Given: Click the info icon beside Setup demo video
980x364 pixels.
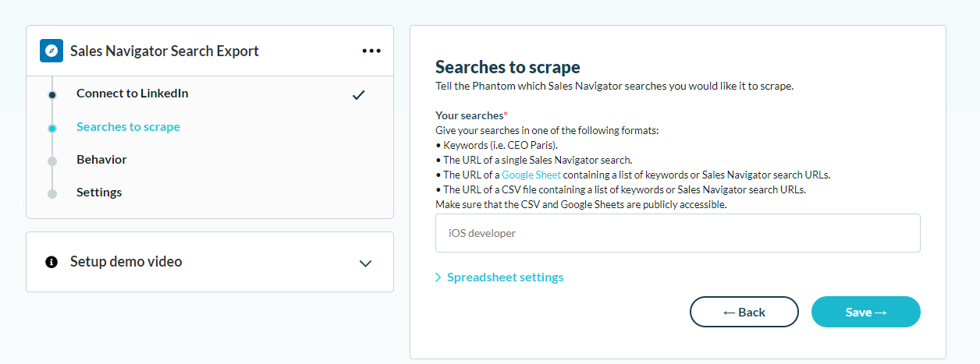Looking at the screenshot, I should (51, 262).
